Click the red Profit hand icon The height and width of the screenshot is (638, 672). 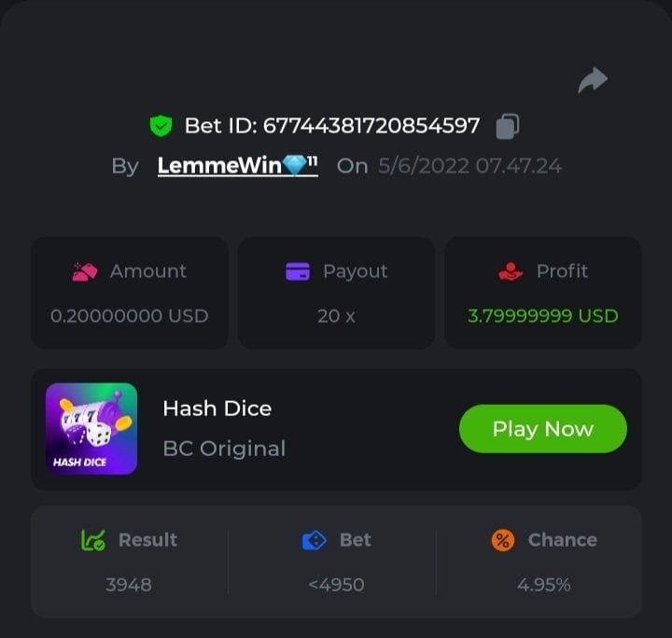511,271
